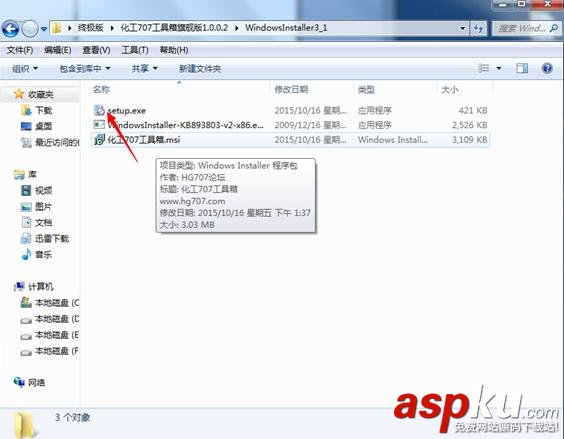The height and width of the screenshot is (439, 564).
Task: Click the Windows Install... type cell
Action: (x=392, y=140)
